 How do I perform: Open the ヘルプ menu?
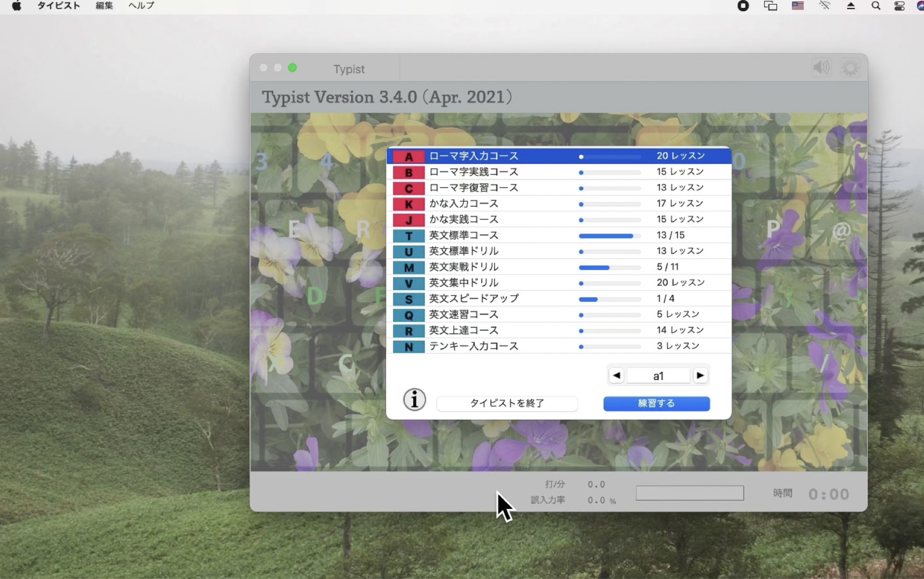pyautogui.click(x=141, y=6)
